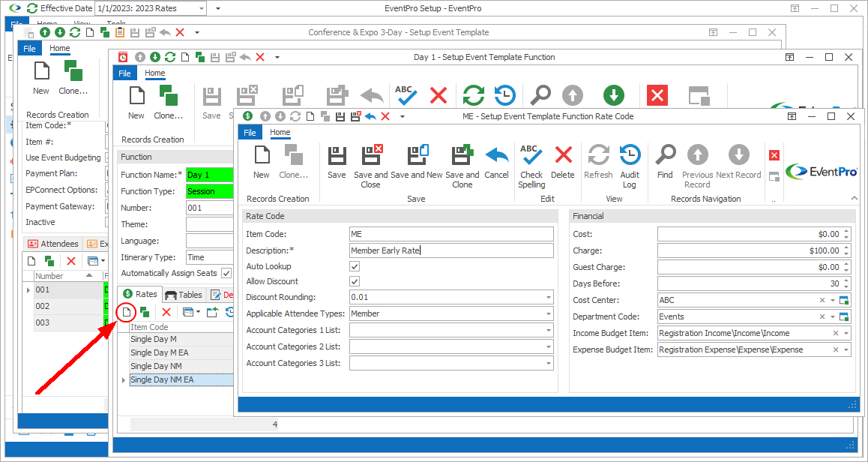Increase Charge value with spinner

pos(846,247)
